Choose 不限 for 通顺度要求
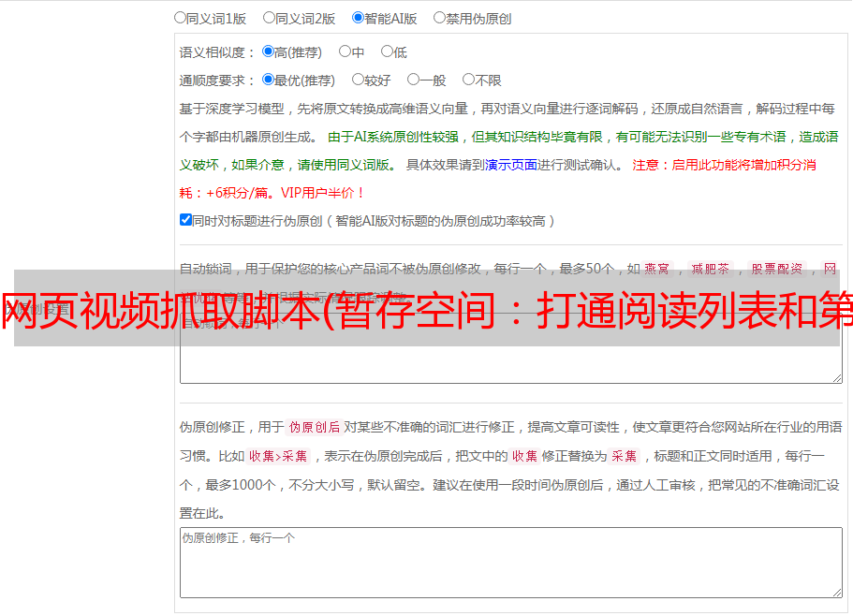 click(x=468, y=80)
